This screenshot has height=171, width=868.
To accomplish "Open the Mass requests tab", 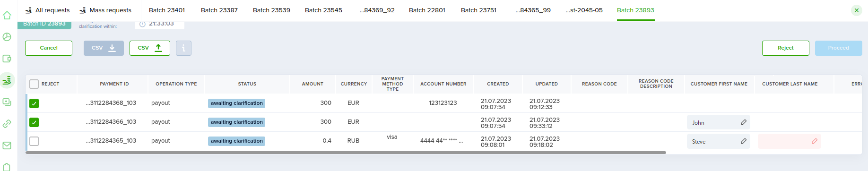I will tap(105, 10).
